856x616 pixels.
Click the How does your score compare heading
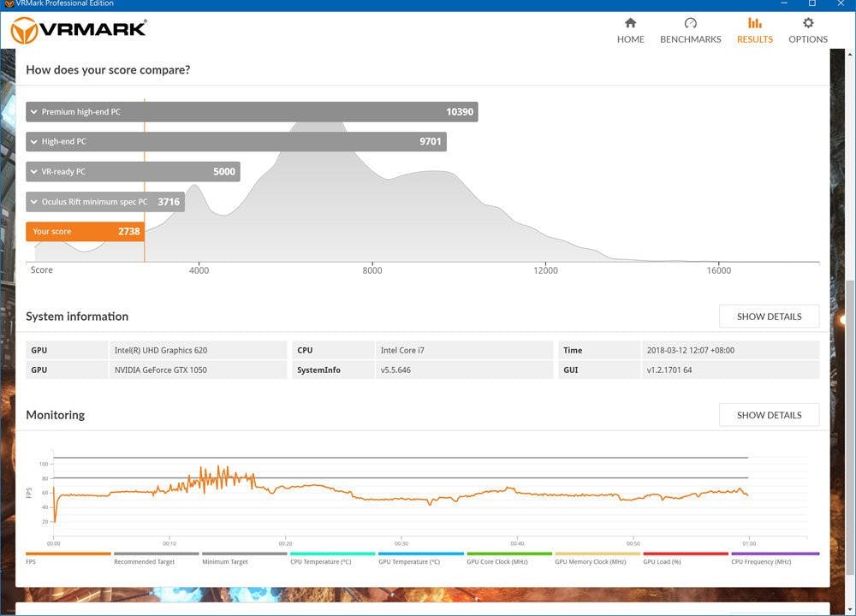(108, 70)
